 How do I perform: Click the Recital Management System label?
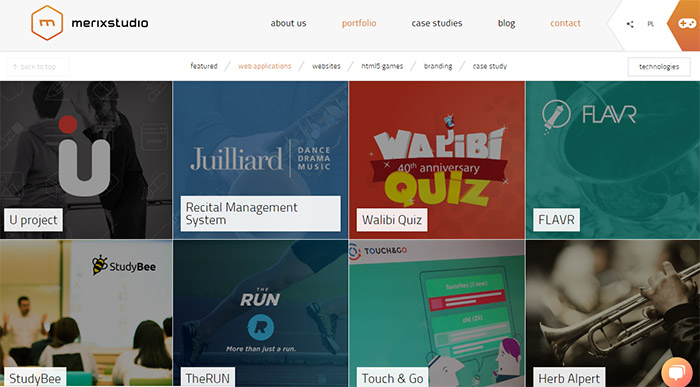[x=260, y=213]
